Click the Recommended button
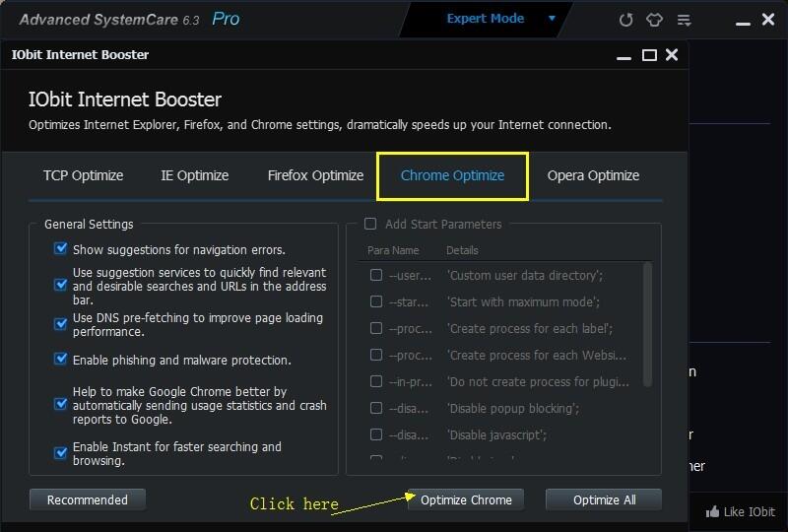 [88, 499]
